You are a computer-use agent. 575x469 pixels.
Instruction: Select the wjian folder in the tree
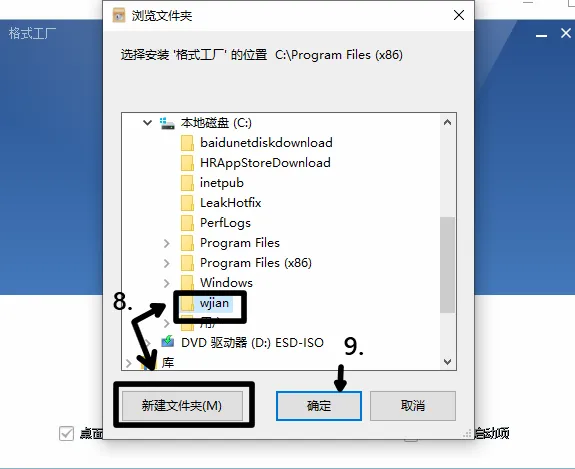[x=214, y=303]
